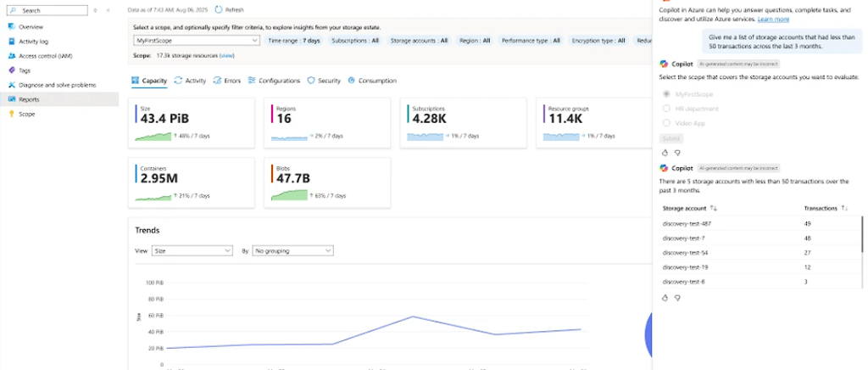868x370 pixels.
Task: Switch to the Activity tab
Action: tap(190, 81)
